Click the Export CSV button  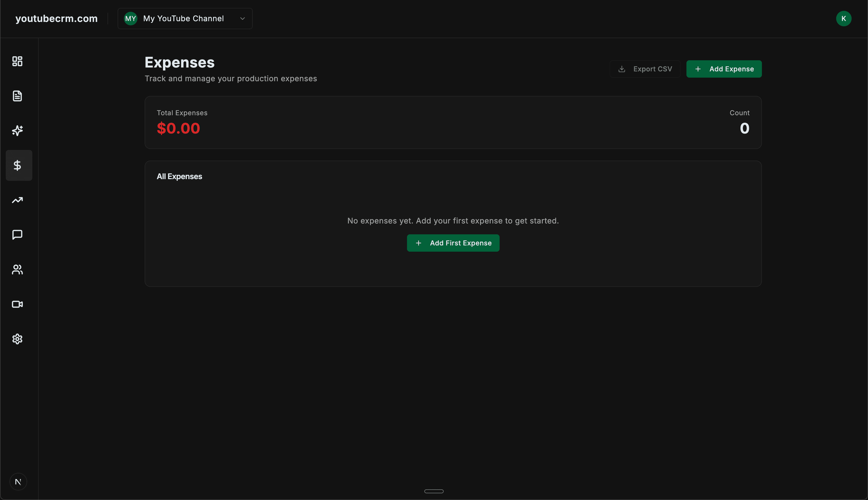click(645, 69)
